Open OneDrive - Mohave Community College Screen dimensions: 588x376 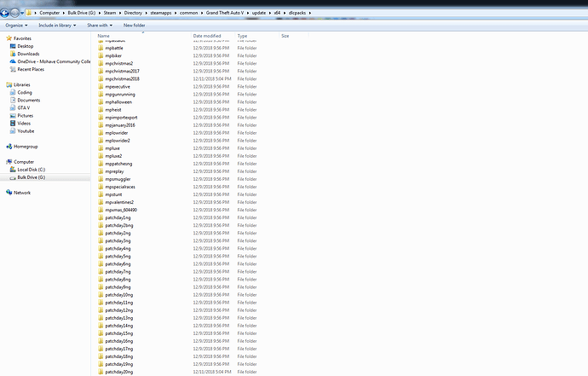(x=54, y=61)
